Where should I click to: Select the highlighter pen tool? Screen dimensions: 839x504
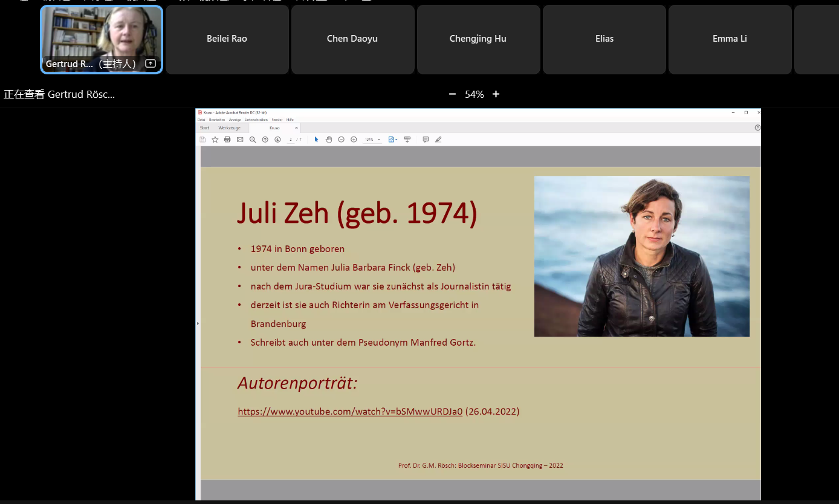(438, 140)
